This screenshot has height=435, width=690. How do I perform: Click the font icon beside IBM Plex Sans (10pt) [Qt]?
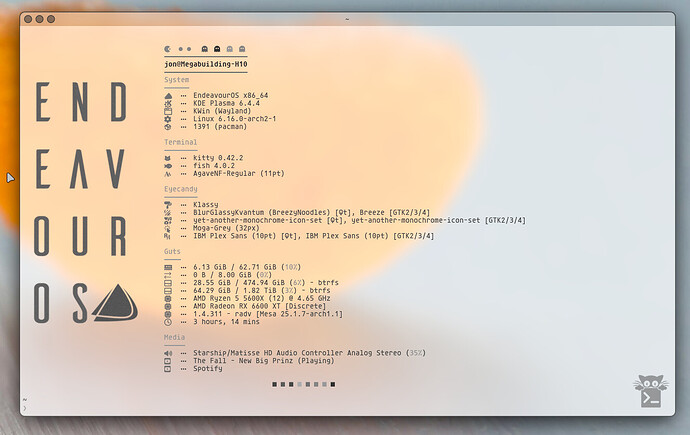tap(167, 236)
